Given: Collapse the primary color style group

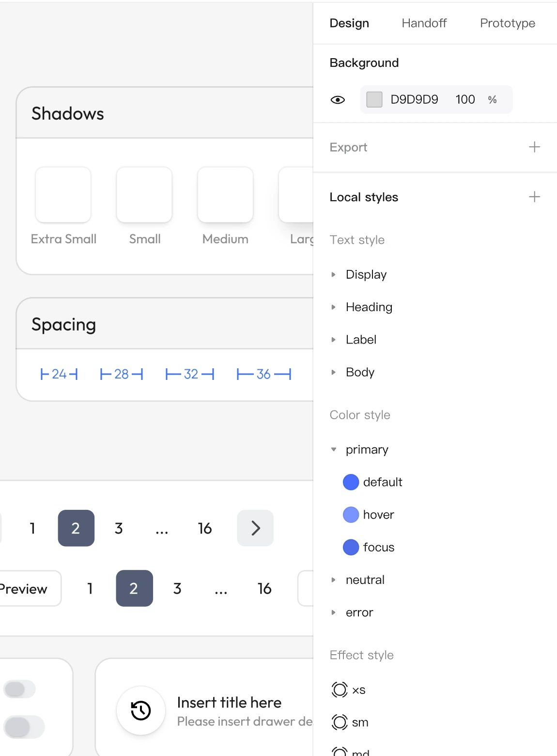Looking at the screenshot, I should pyautogui.click(x=333, y=450).
